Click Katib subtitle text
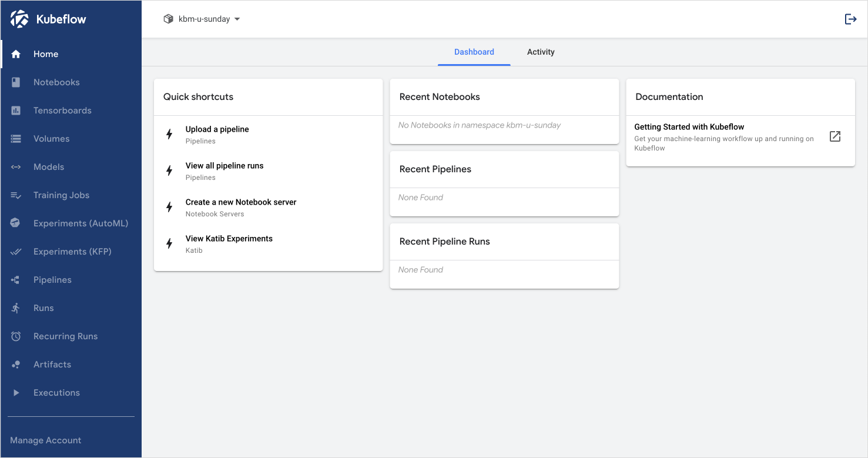This screenshot has height=458, width=868. [x=194, y=250]
